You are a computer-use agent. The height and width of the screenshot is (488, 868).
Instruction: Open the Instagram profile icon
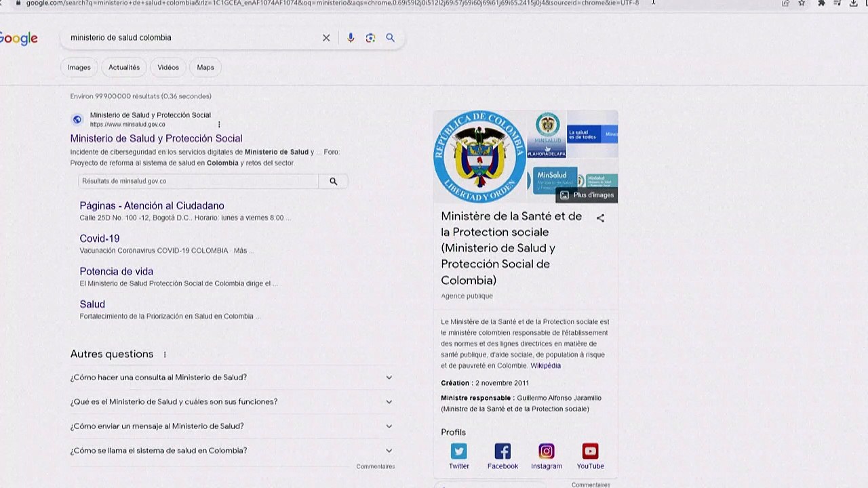pos(547,451)
